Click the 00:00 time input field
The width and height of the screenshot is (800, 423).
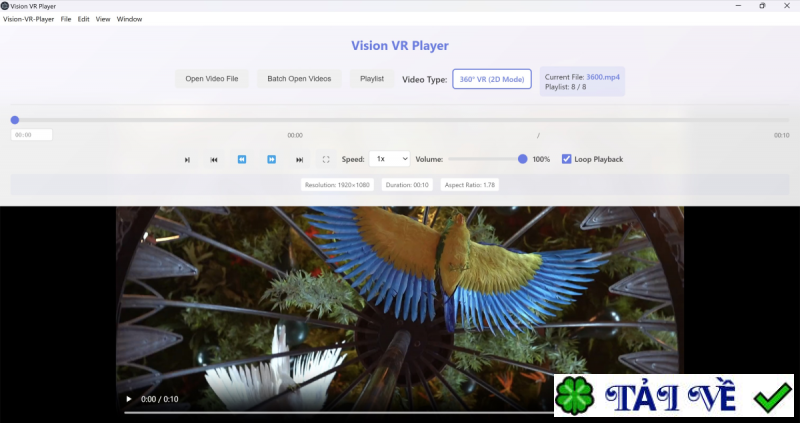pos(32,135)
